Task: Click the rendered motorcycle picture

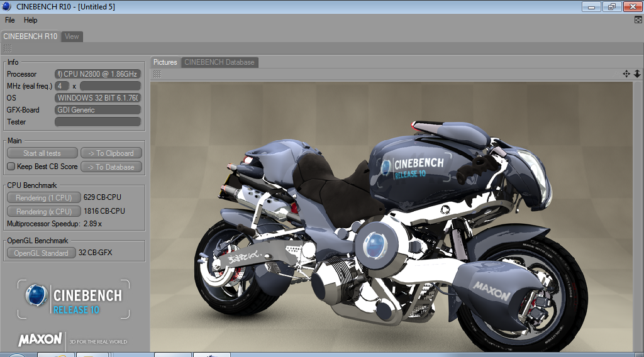Action: tap(391, 217)
